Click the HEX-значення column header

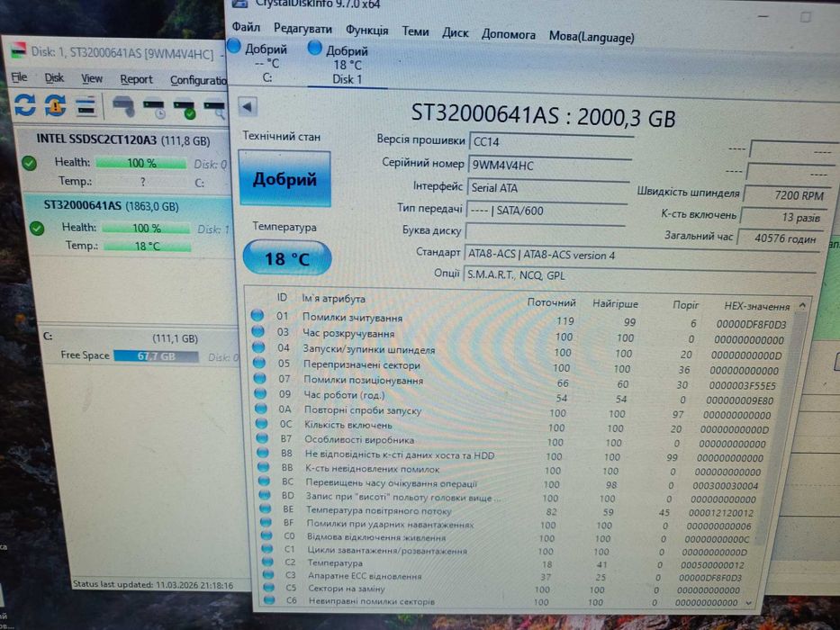[756, 306]
